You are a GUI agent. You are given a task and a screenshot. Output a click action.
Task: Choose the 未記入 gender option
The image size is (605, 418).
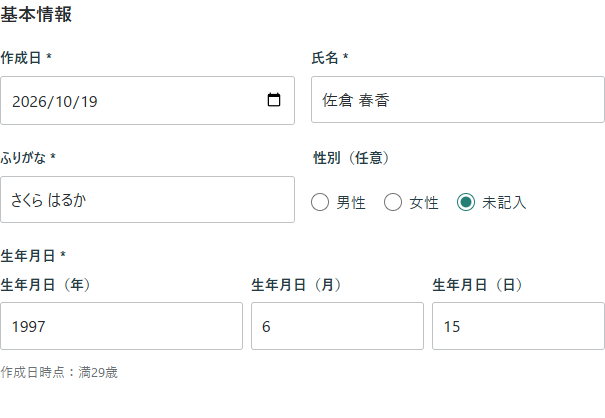click(466, 202)
